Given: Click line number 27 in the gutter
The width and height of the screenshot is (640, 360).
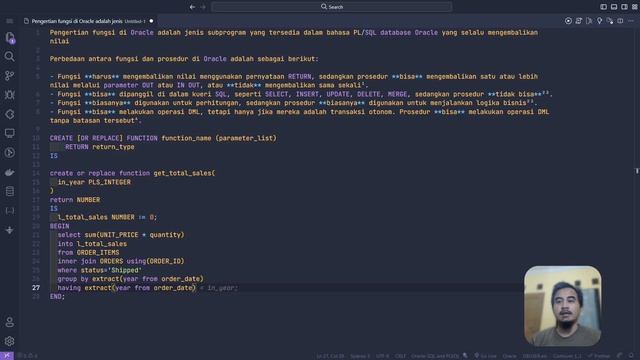Looking at the screenshot, I should click(36, 288).
